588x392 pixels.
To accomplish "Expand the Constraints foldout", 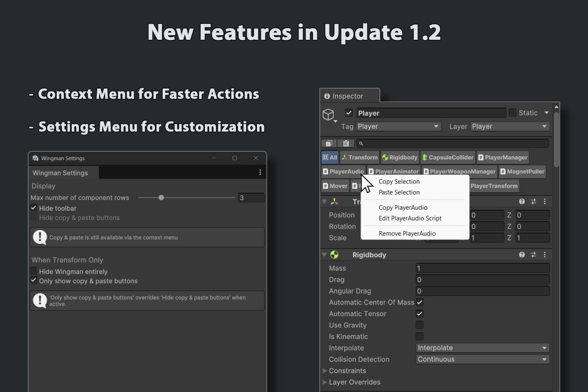I will click(x=325, y=371).
